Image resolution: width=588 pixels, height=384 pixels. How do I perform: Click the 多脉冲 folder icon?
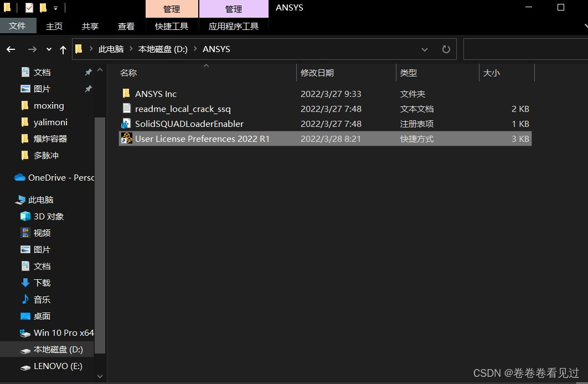pyautogui.click(x=25, y=155)
